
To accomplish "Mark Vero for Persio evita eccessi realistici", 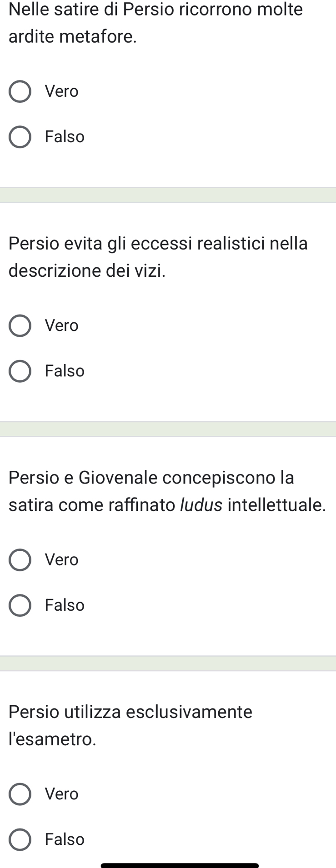I will point(20,326).
